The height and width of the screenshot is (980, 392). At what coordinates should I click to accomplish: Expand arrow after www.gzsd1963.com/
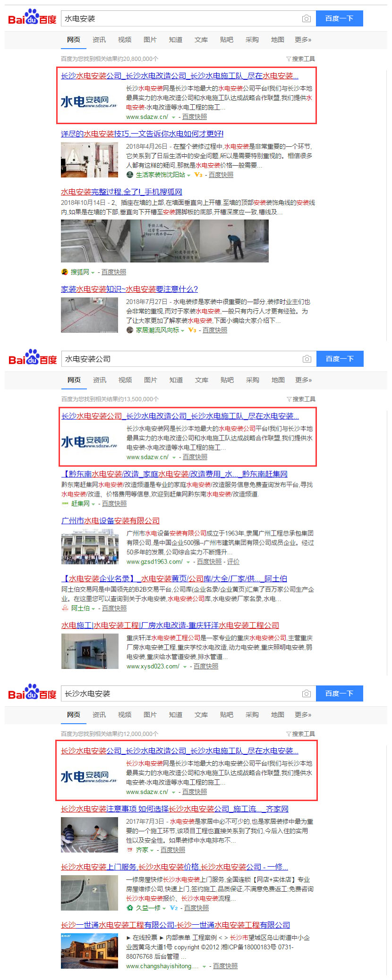click(188, 562)
